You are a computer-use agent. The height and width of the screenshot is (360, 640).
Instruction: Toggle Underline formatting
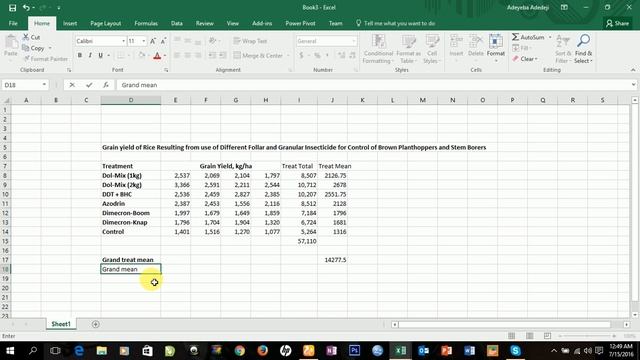pos(100,55)
